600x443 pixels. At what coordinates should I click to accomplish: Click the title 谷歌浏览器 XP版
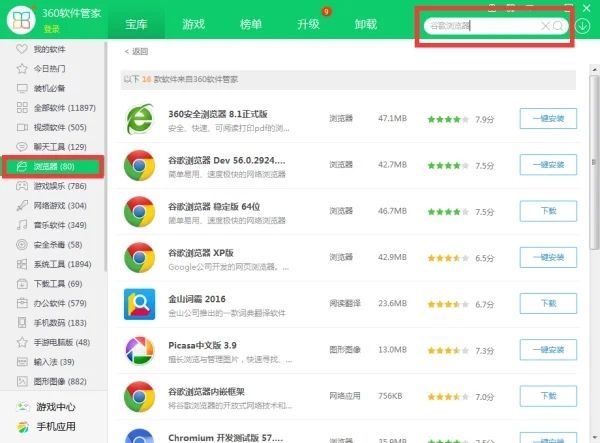[201, 253]
